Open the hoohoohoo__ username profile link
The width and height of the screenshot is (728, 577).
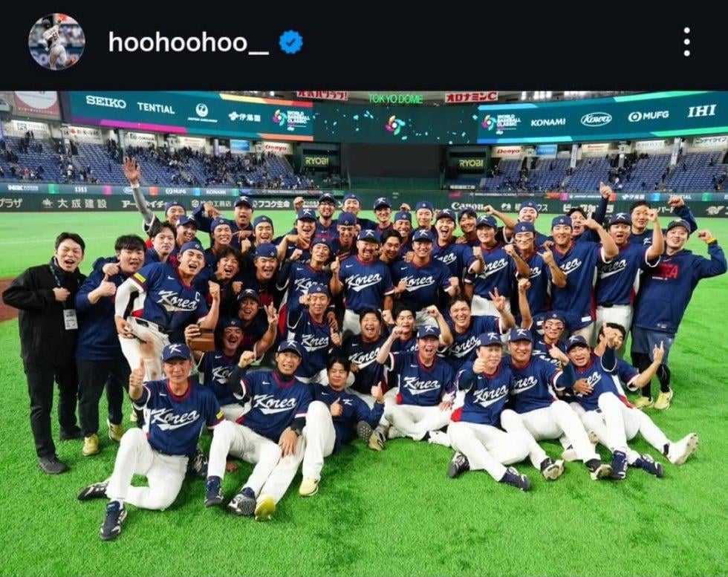(189, 42)
